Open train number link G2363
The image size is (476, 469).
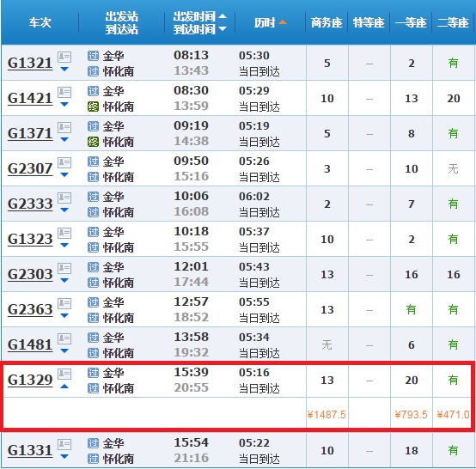coord(30,309)
